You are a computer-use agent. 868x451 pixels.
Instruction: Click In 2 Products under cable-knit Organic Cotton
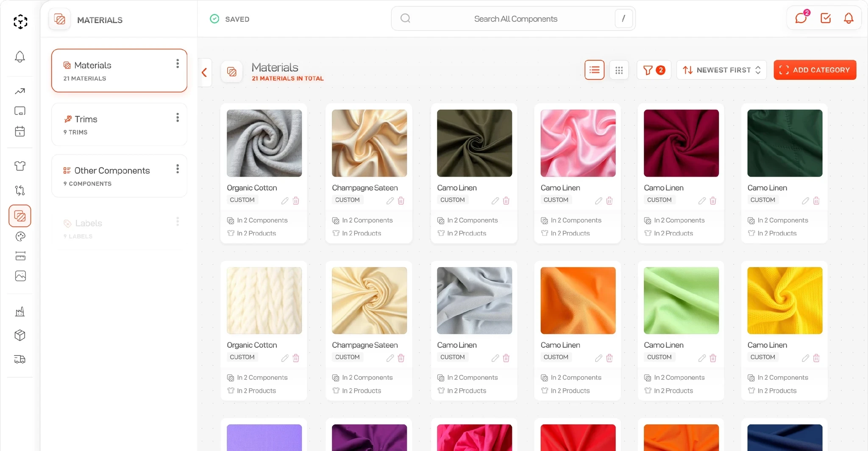[x=251, y=391]
